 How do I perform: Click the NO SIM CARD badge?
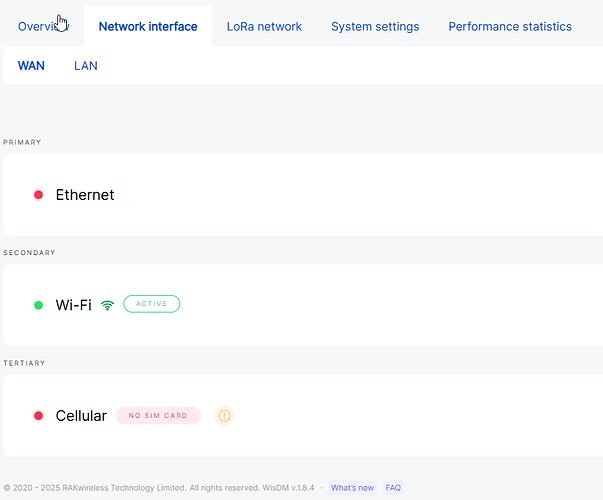[158, 415]
